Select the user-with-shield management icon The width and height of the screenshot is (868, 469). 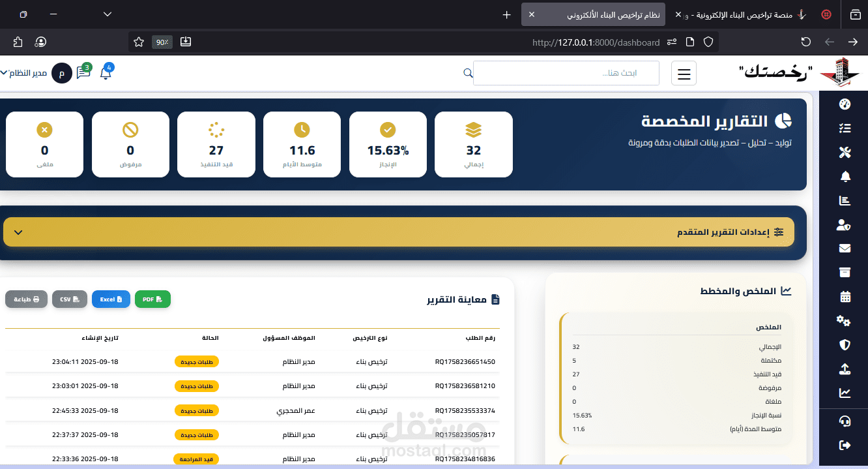[843, 224]
